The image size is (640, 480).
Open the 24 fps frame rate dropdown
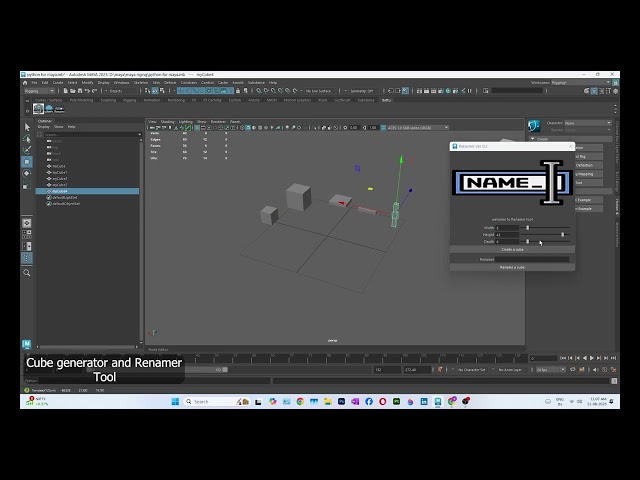(550, 369)
